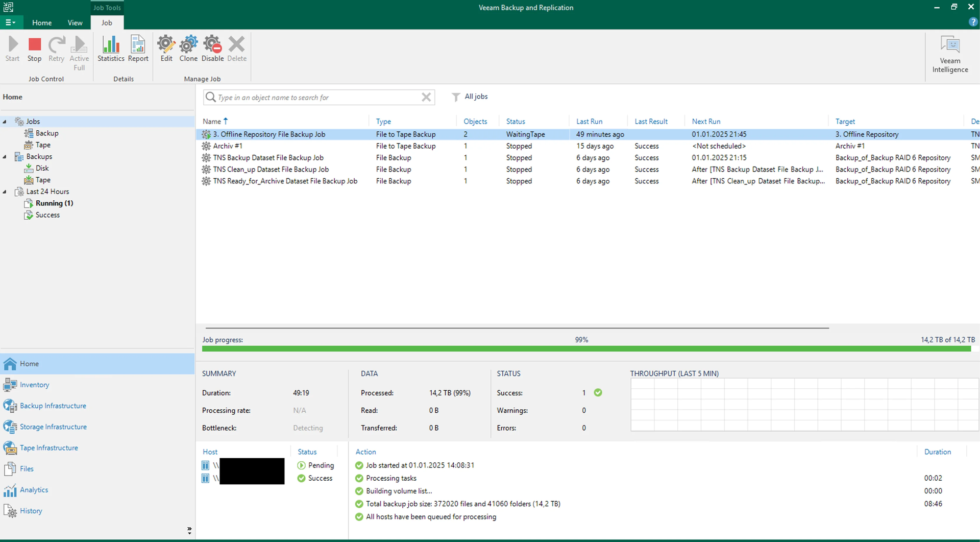This screenshot has height=542, width=980.
Task: Open the Storage Infrastructure view
Action: pyautogui.click(x=97, y=427)
